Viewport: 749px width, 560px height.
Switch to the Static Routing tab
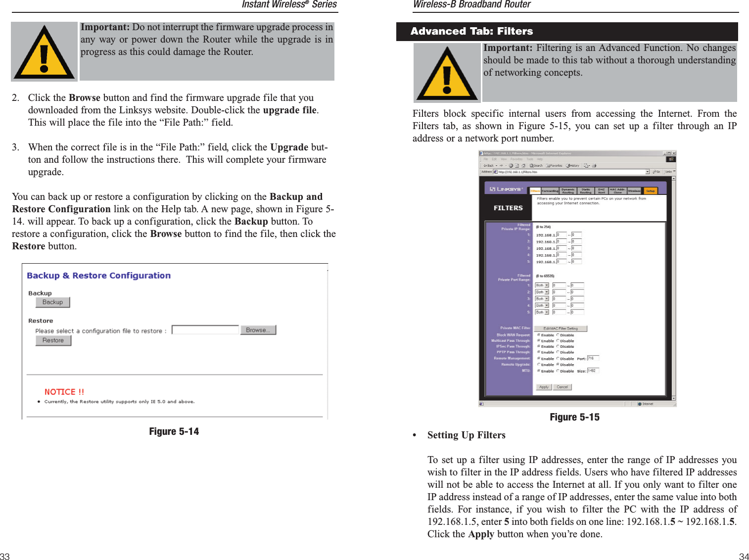[x=586, y=191]
